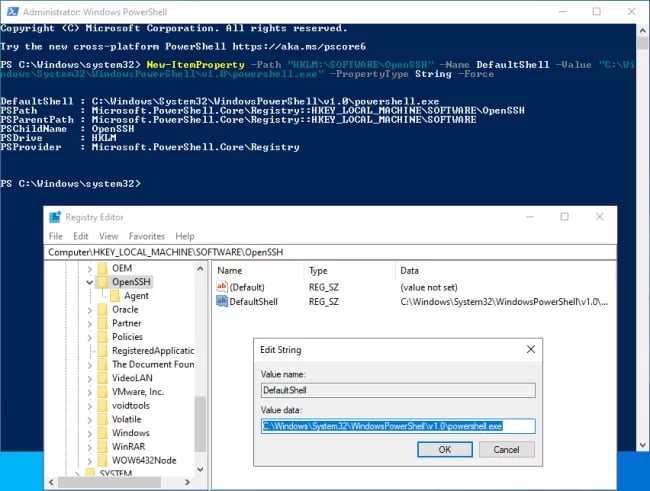
Task: Click tree pane scroll down arrow
Action: click(200, 469)
